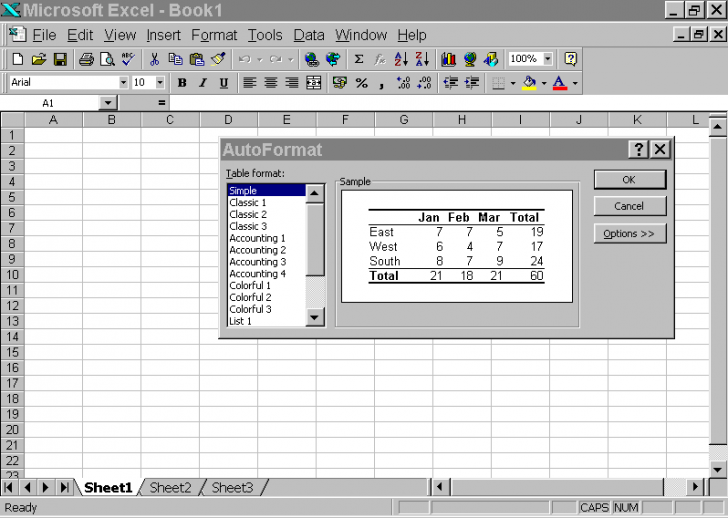Click the New workbook icon
728x518 pixels.
coord(18,59)
